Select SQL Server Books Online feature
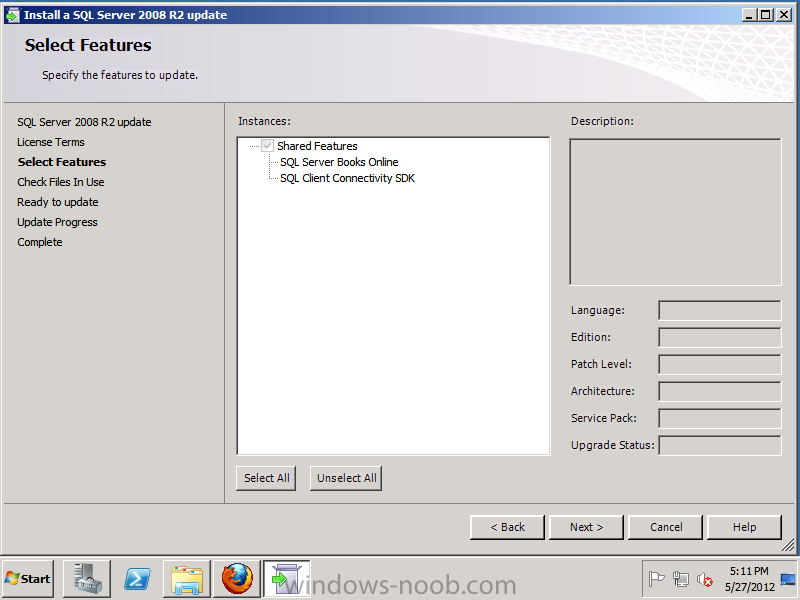The height and width of the screenshot is (600, 800). (339, 162)
